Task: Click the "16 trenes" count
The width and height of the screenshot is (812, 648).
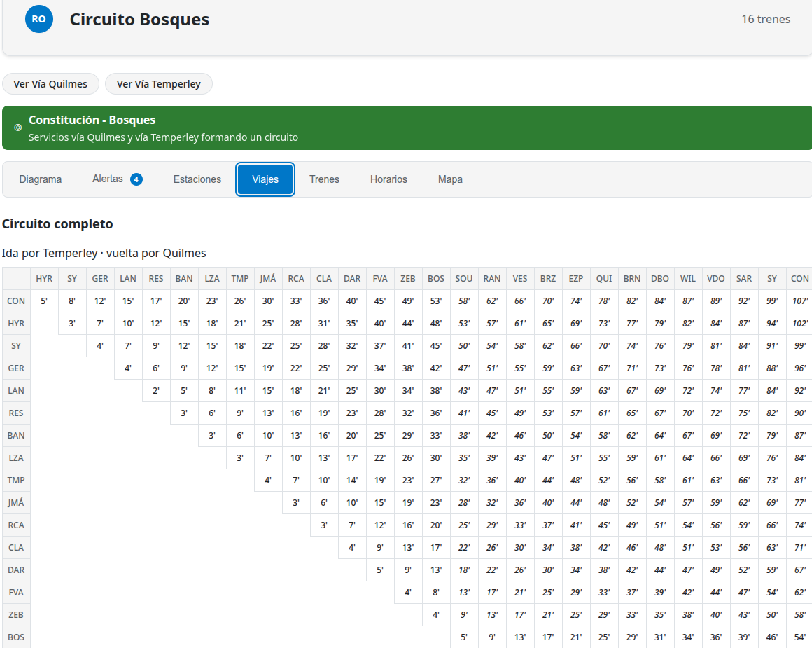Action: [x=766, y=19]
